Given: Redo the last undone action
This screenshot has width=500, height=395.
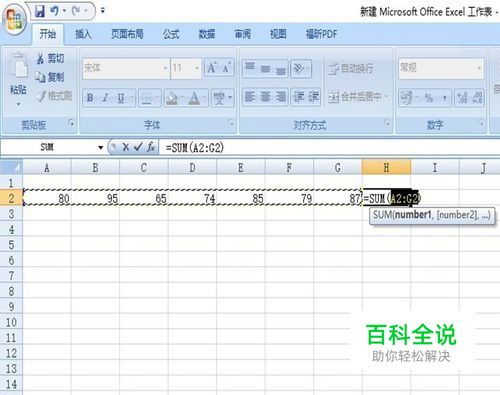Looking at the screenshot, I should pos(76,11).
